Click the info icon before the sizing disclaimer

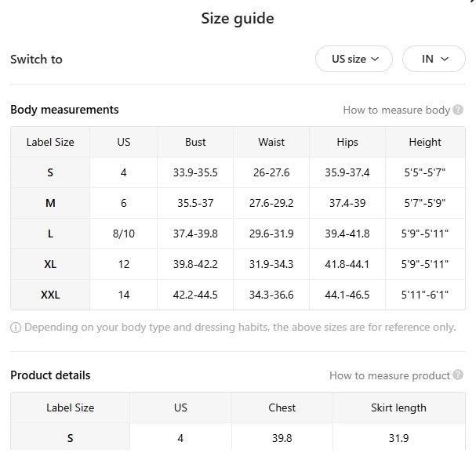(16, 328)
